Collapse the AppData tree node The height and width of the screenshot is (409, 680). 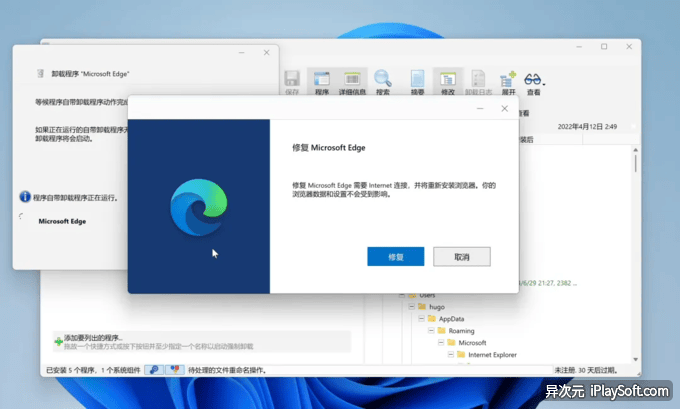point(421,318)
